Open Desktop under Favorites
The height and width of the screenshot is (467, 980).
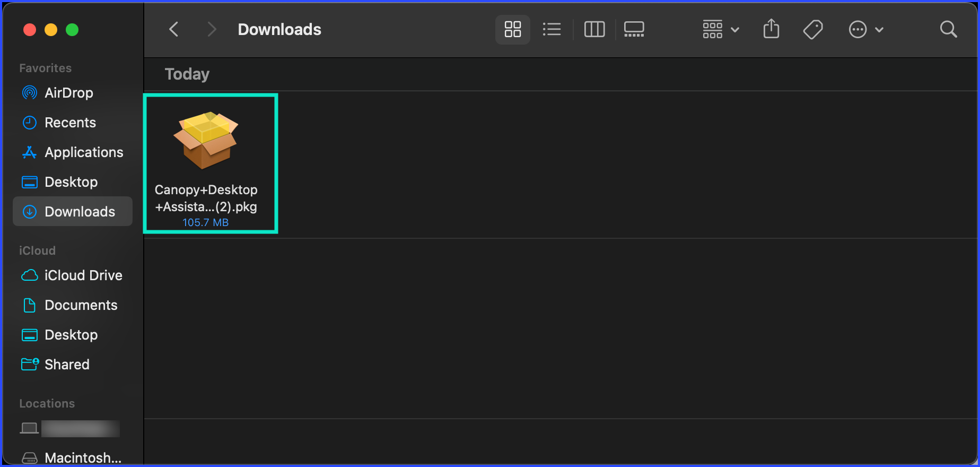coord(73,182)
